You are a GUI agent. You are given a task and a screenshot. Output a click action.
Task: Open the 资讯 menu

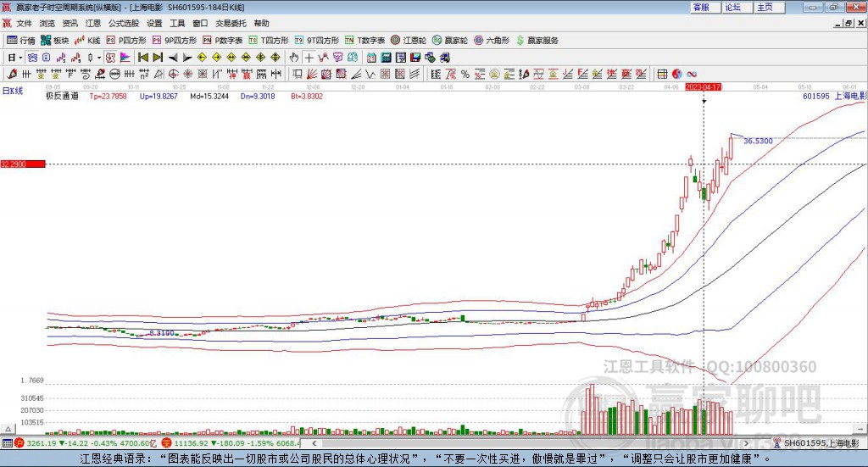70,23
